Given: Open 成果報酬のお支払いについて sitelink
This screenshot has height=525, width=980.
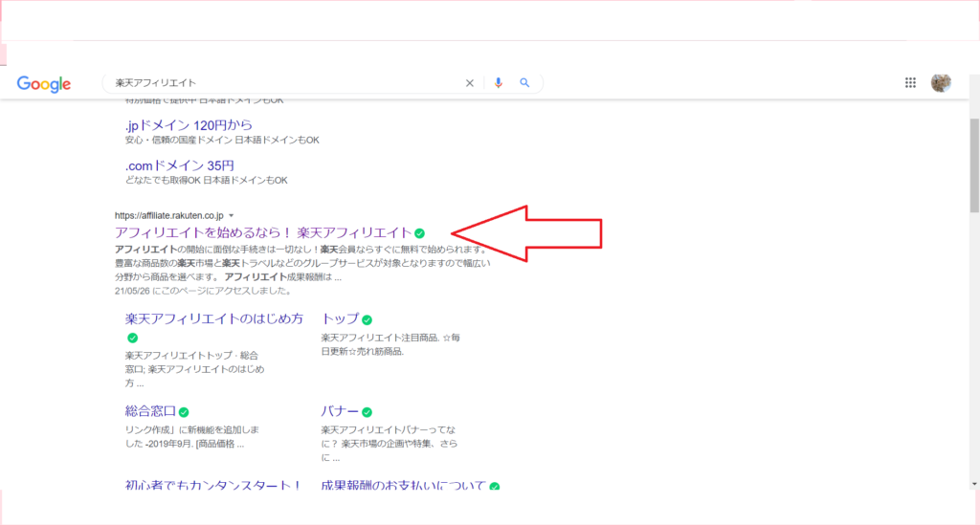Looking at the screenshot, I should click(x=403, y=485).
